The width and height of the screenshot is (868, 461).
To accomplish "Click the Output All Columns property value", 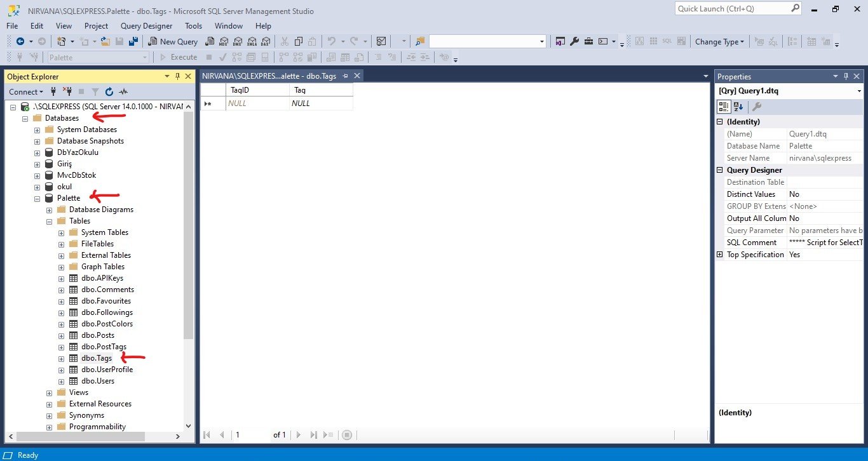I will point(825,218).
